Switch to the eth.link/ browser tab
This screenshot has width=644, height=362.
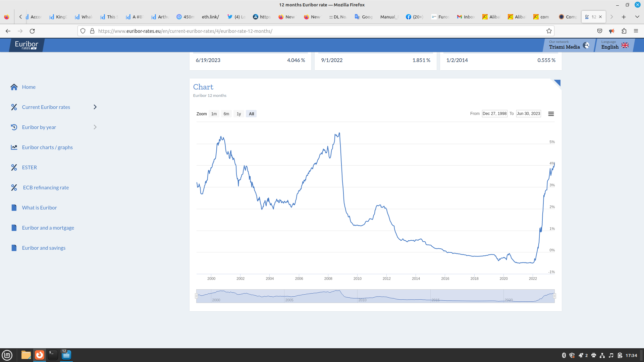[210, 17]
